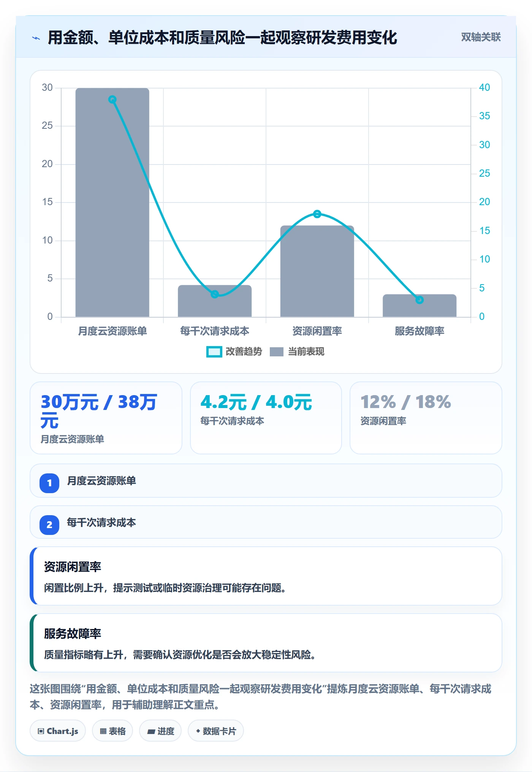This screenshot has width=532, height=772.
Task: Click the 表格 tag
Action: 112,731
